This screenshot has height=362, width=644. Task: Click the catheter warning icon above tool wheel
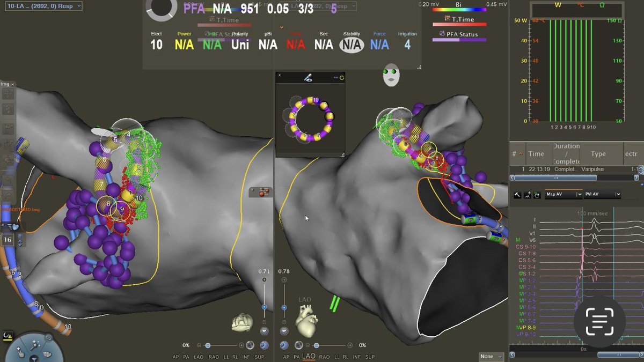click(8, 336)
